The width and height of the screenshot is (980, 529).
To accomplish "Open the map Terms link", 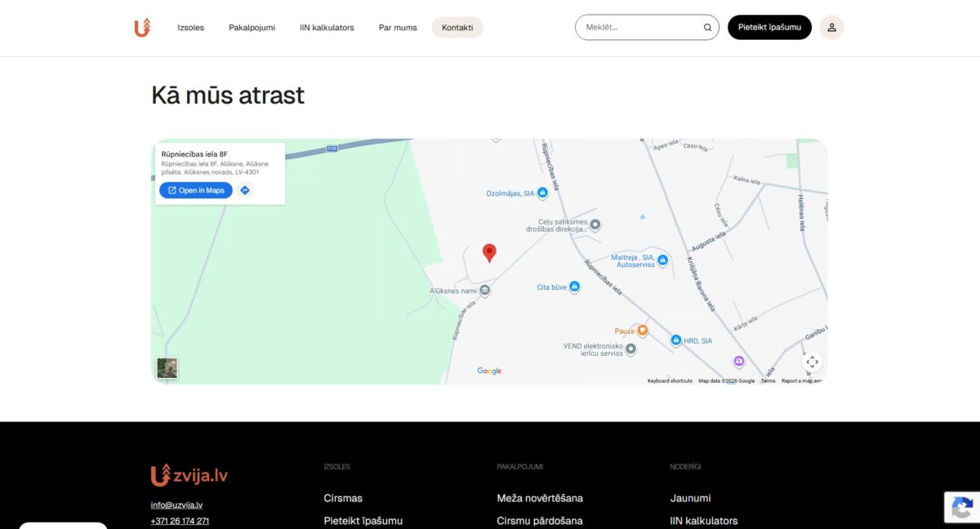I will (768, 381).
